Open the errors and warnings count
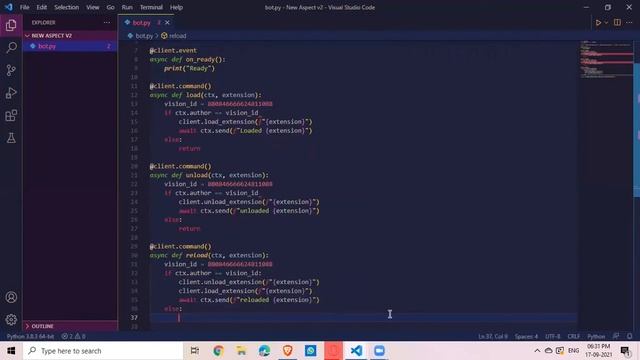 73,336
